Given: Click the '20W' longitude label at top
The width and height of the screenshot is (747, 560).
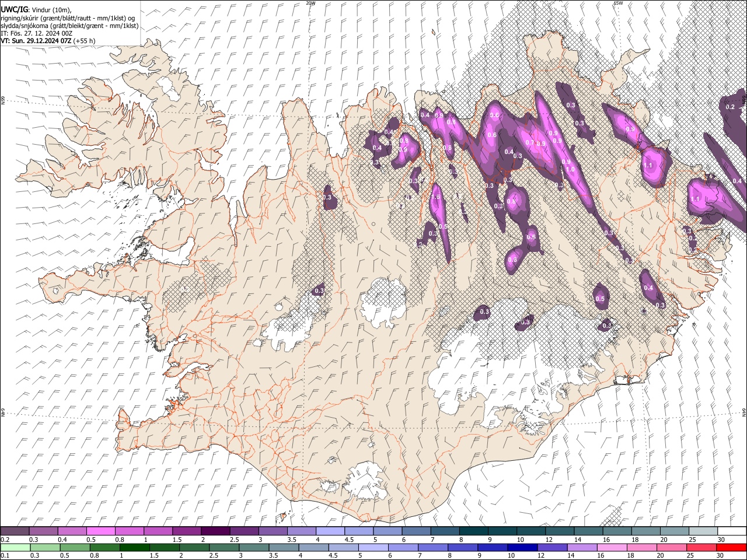Looking at the screenshot, I should click(310, 3).
